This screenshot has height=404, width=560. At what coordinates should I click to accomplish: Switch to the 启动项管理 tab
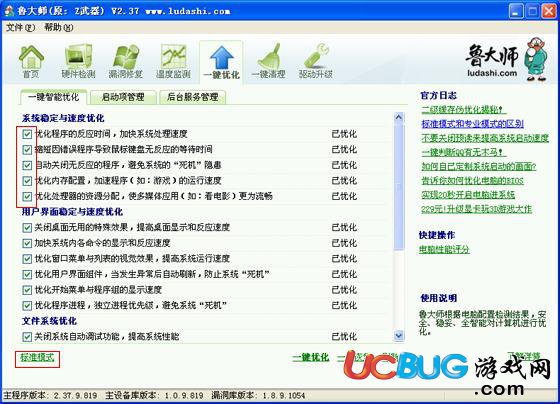(x=123, y=97)
